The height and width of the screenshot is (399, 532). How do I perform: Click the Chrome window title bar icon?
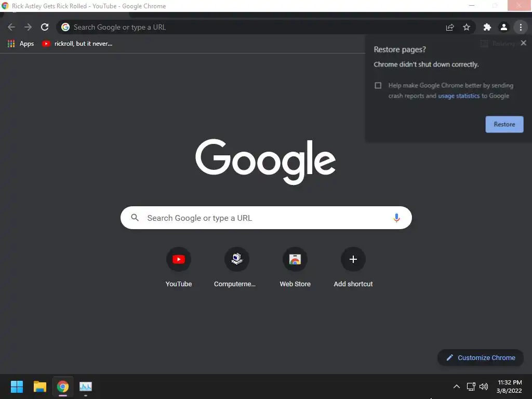pyautogui.click(x=5, y=6)
